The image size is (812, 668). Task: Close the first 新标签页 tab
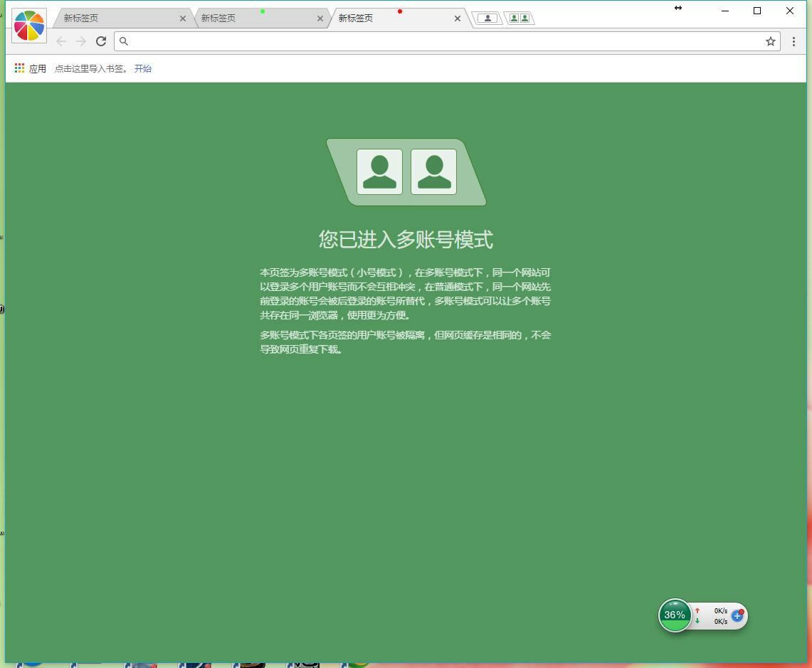(183, 18)
